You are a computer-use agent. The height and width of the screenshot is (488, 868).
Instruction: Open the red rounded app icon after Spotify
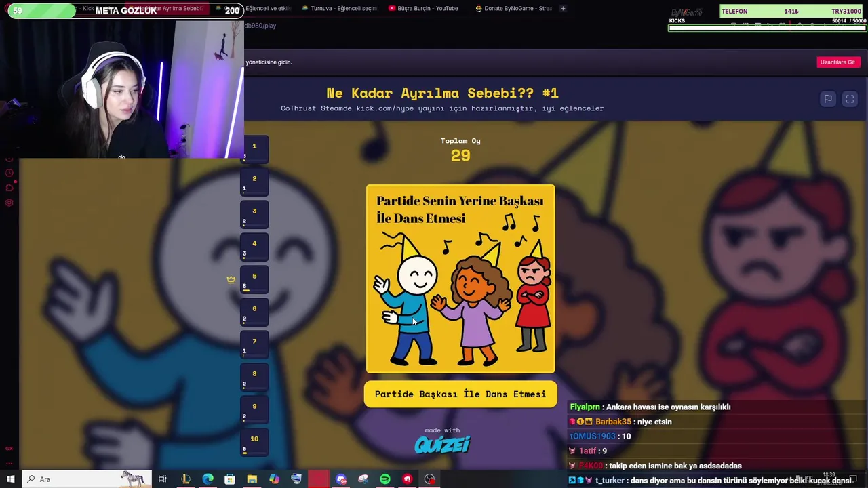point(407,479)
